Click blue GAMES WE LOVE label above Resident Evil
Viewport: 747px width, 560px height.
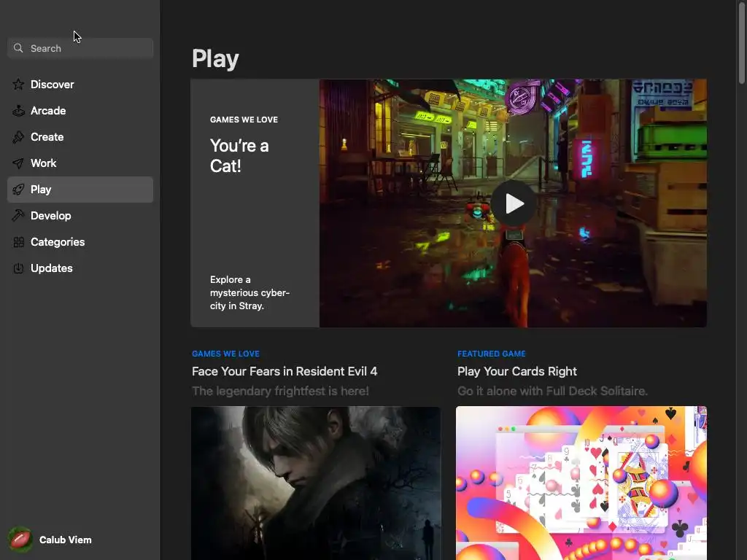(226, 354)
